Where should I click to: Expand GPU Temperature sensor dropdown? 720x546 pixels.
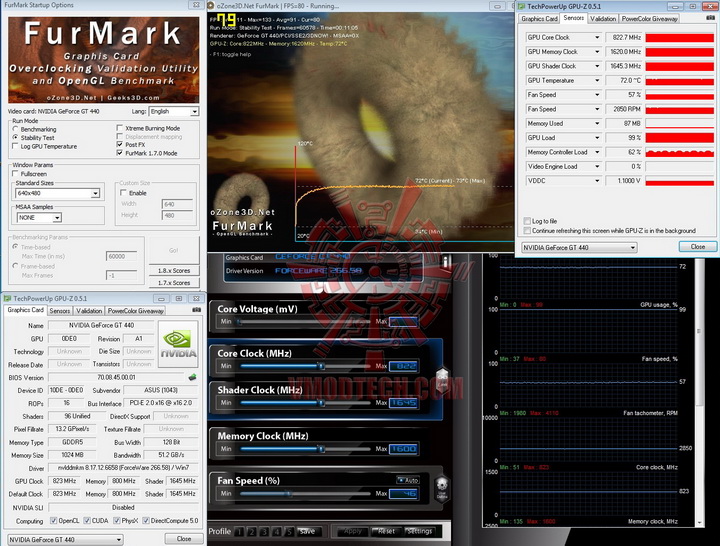pos(597,80)
